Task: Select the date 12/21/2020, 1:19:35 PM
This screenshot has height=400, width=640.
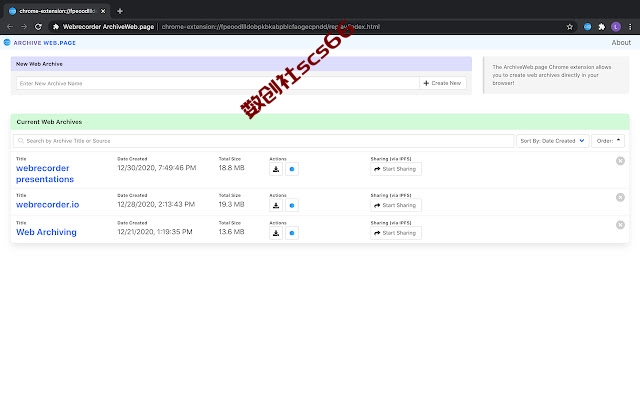Action: 155,232
